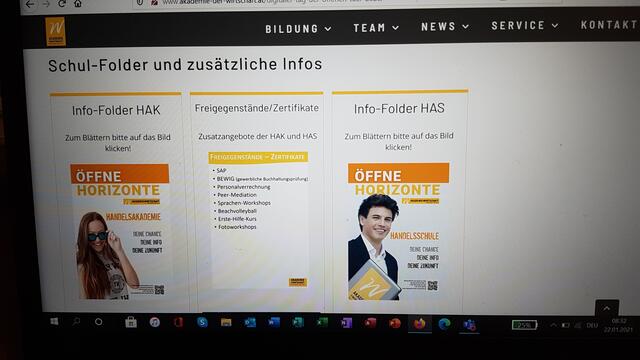Expand the TEAM dropdown menu

click(x=376, y=28)
